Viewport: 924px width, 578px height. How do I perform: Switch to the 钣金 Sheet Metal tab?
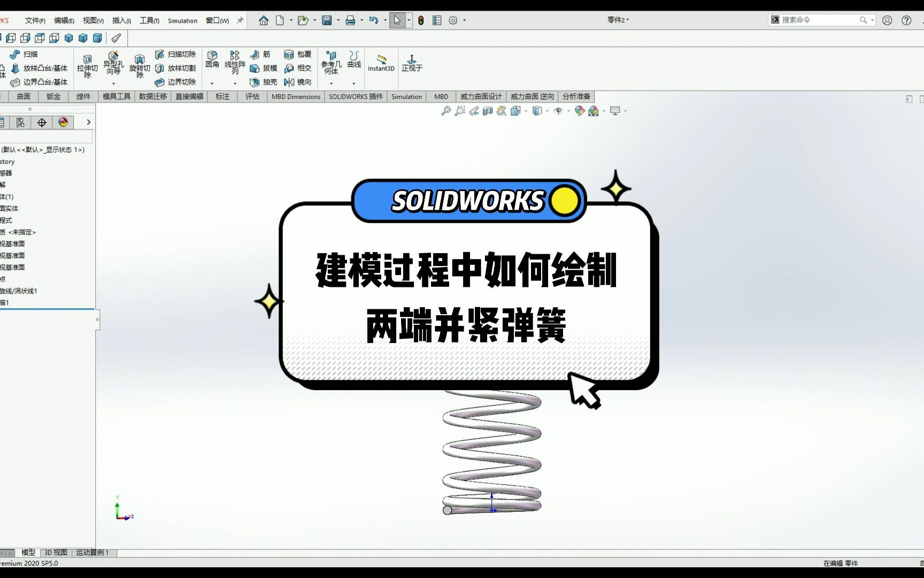click(x=53, y=96)
